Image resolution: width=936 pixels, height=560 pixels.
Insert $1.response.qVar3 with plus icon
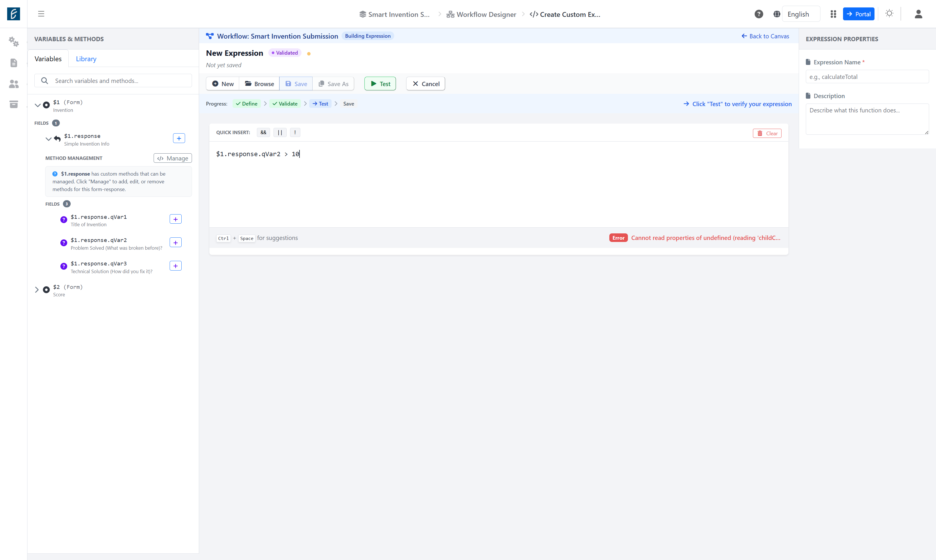tap(176, 266)
